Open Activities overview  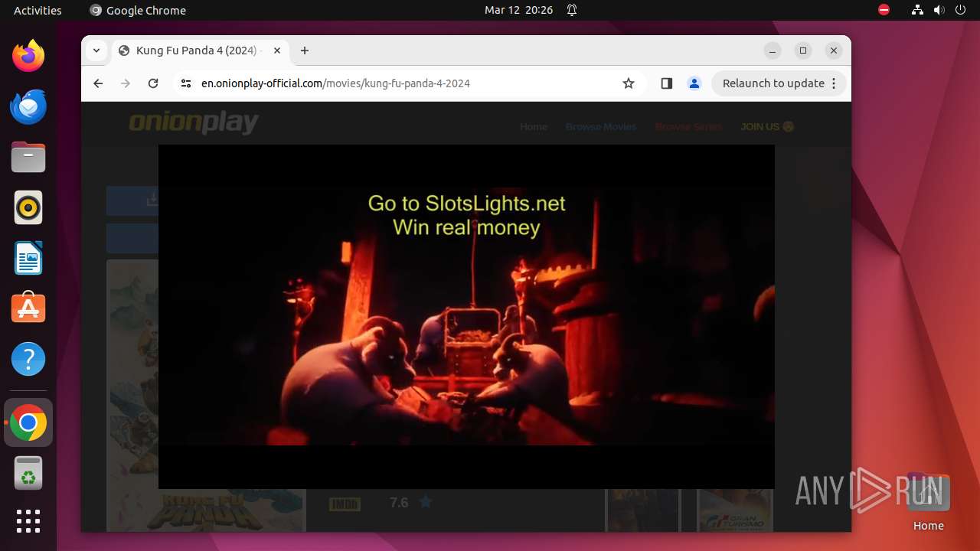point(38,10)
